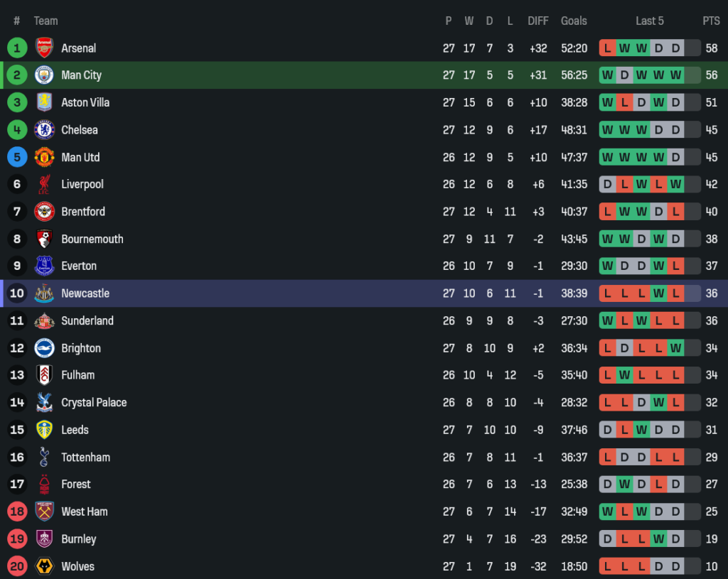This screenshot has width=728, height=579.
Task: Sort standings by DIFF column header
Action: pyautogui.click(x=538, y=21)
